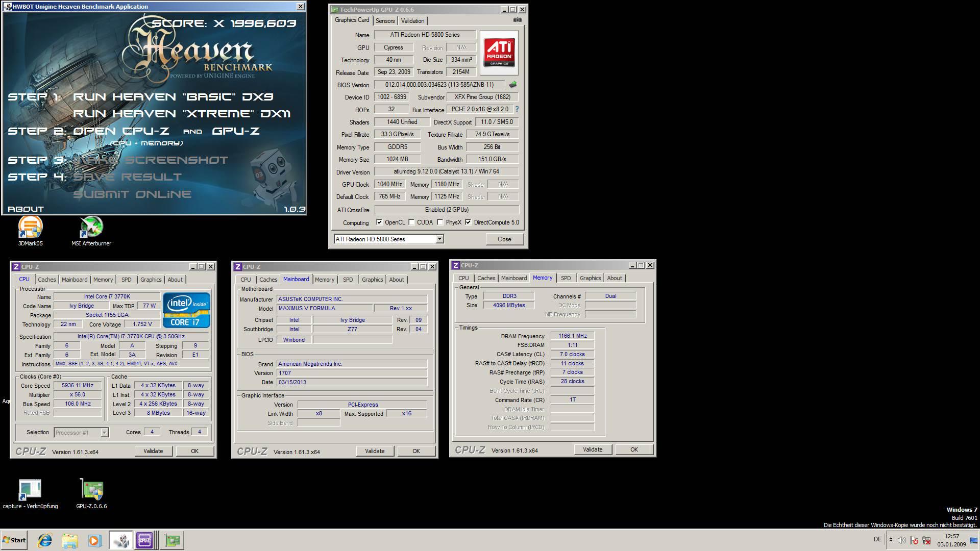Click the taskbar clock 12:57

(952, 540)
